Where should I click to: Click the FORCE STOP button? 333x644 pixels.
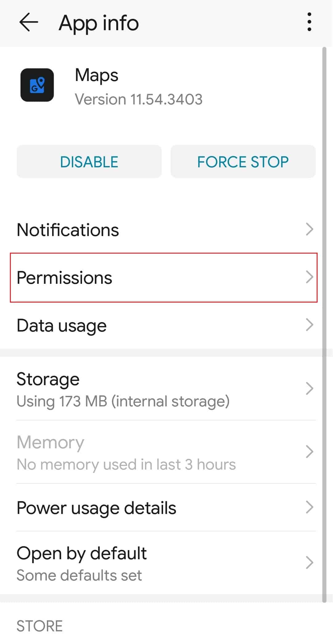tap(243, 161)
